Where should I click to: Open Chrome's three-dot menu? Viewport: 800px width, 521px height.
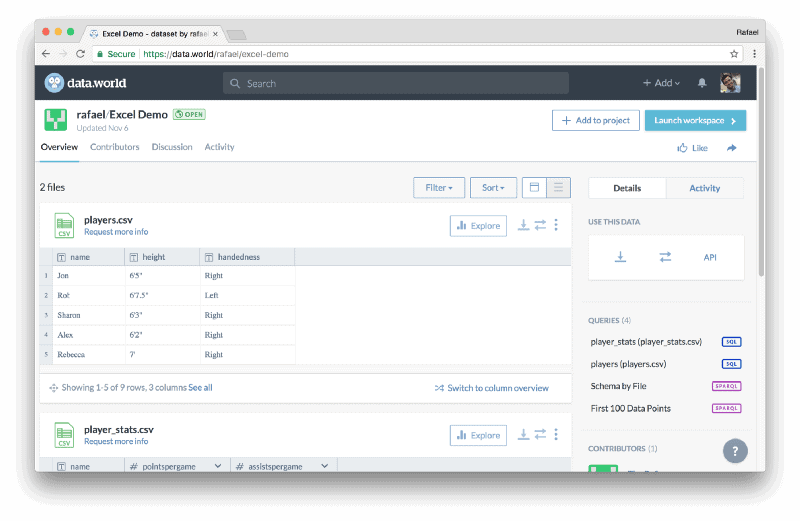pos(755,54)
